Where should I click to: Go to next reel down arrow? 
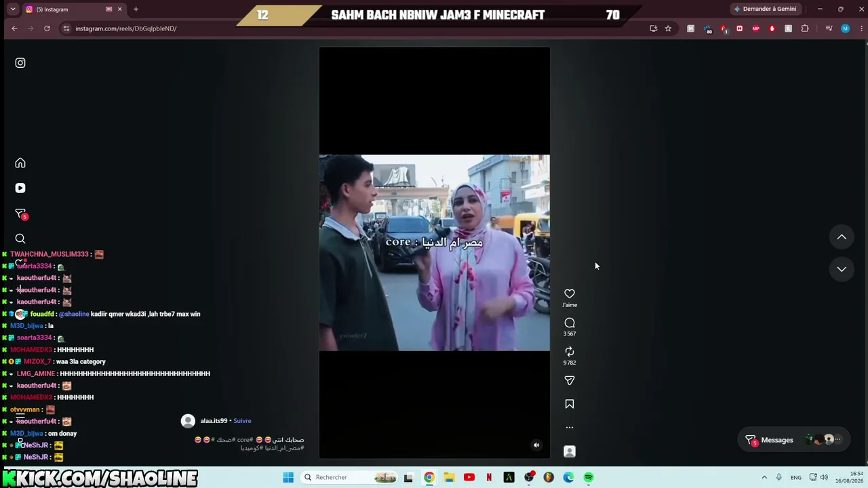tap(842, 269)
